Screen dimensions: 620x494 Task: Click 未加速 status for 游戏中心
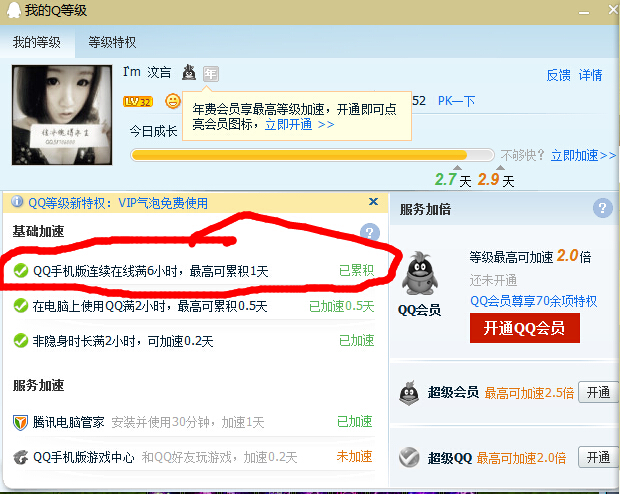[x=355, y=456]
